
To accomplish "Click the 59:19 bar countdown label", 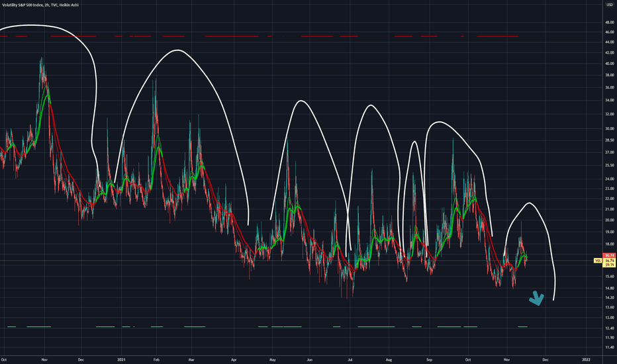I will coord(610,265).
